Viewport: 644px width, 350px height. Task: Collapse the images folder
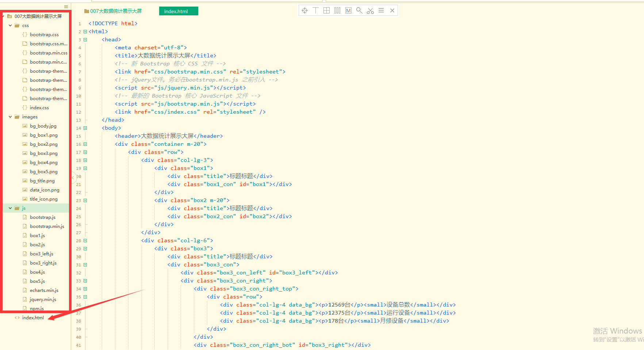[x=10, y=117]
